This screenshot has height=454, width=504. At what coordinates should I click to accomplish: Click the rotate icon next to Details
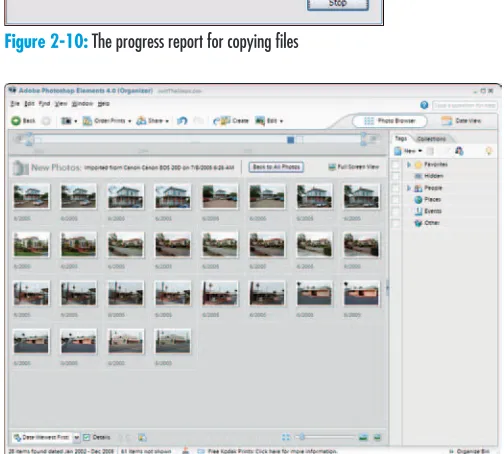(142, 437)
